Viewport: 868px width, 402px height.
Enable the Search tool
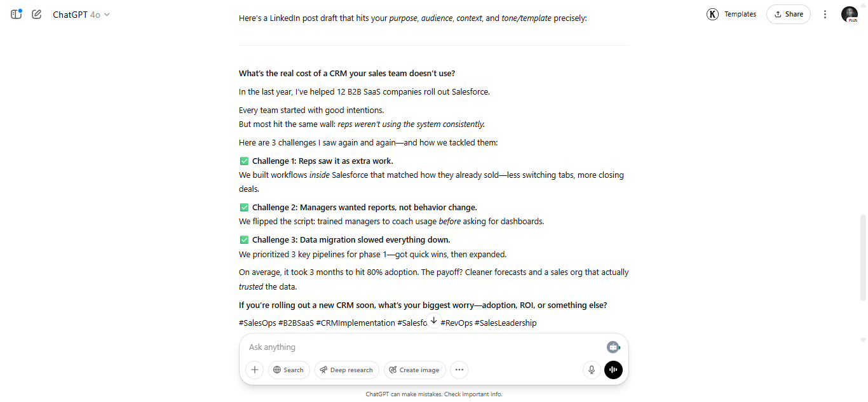(x=288, y=370)
